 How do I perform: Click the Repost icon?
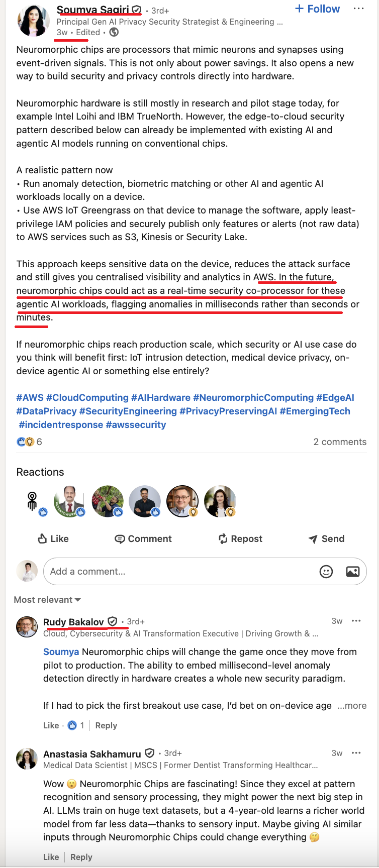[x=223, y=538]
